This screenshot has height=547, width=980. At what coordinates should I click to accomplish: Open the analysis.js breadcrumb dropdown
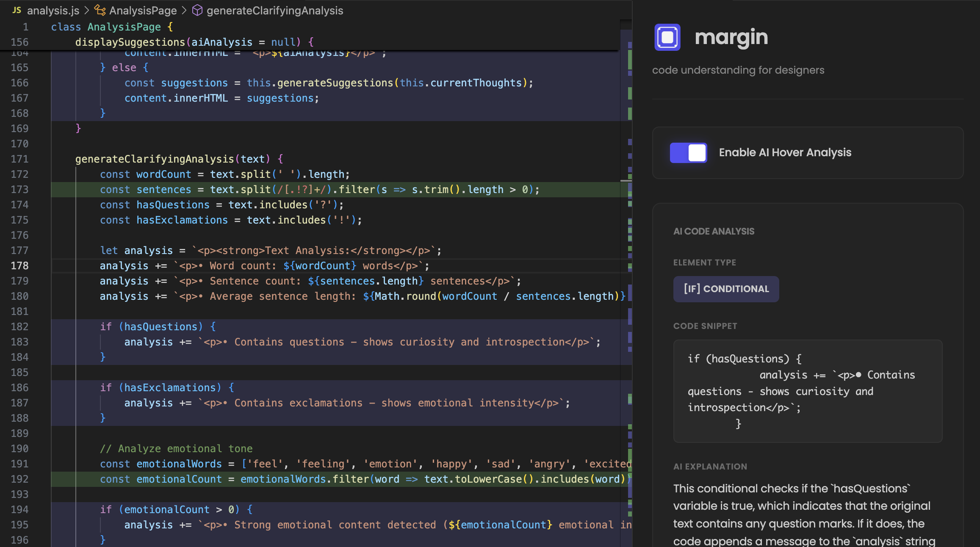(x=53, y=10)
